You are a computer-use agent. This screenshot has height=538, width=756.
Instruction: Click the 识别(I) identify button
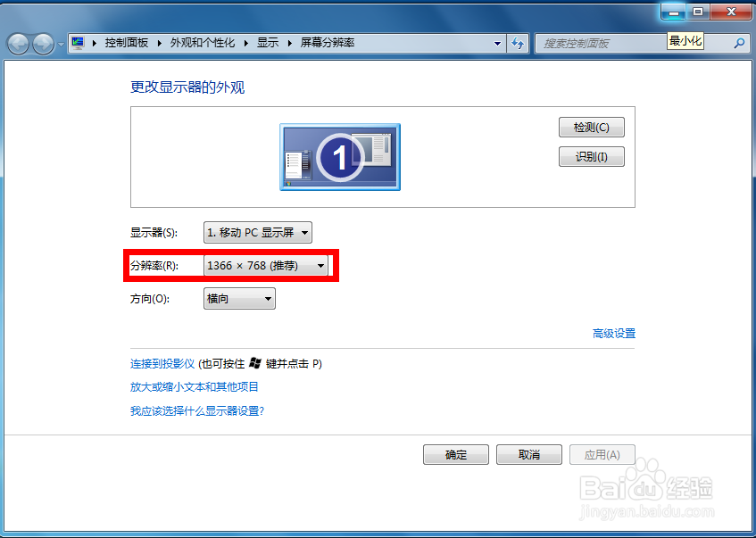592,157
